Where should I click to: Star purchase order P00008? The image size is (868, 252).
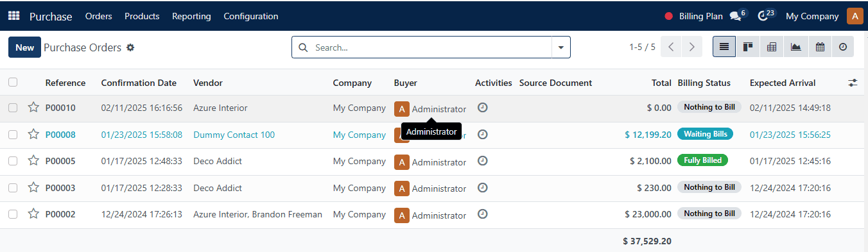pyautogui.click(x=33, y=134)
